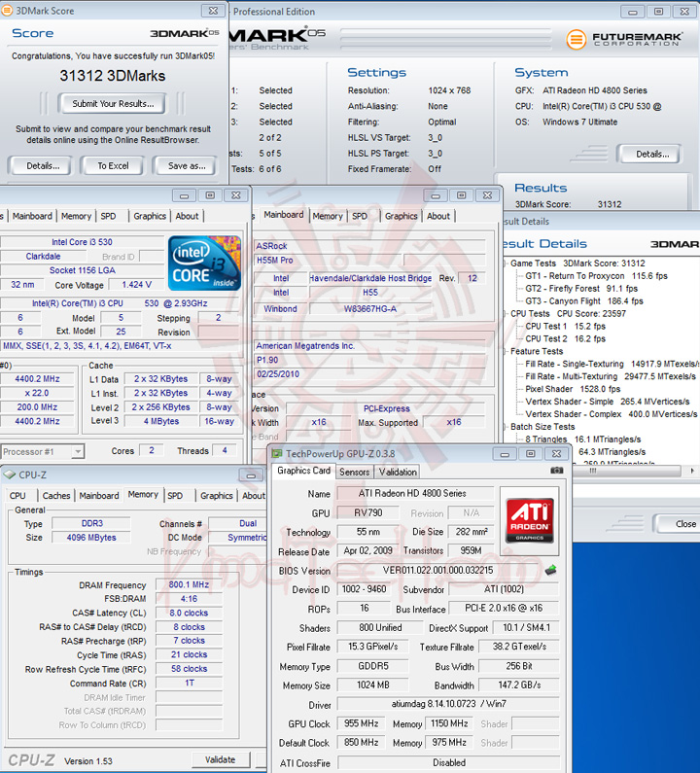Image resolution: width=700 pixels, height=773 pixels.
Task: Select GT2 - Firefly Forest result row
Action: pyautogui.click(x=581, y=289)
